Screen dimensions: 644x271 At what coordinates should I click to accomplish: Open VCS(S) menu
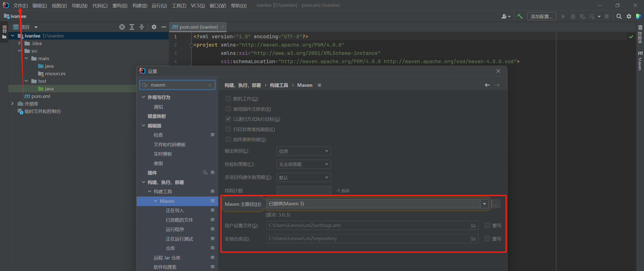[x=198, y=5]
